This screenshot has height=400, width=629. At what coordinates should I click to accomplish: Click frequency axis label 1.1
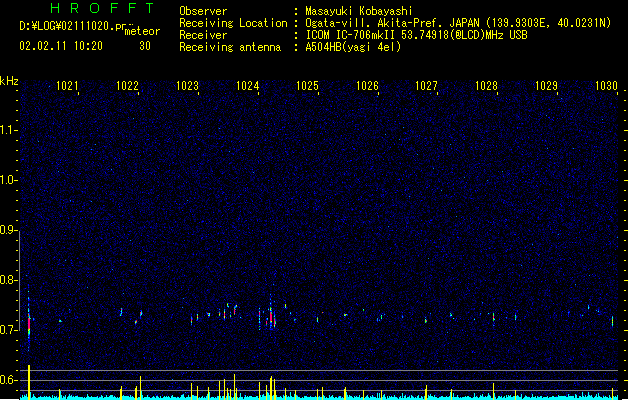(x=8, y=130)
